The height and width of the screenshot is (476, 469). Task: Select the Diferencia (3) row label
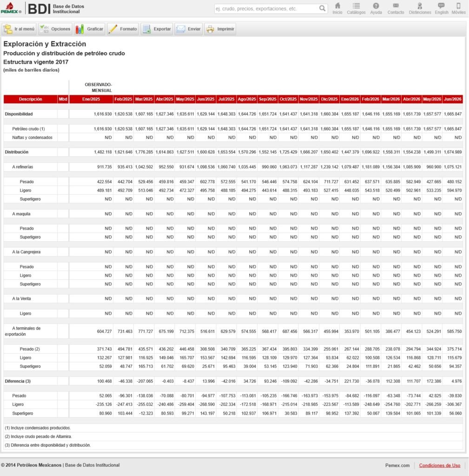pyautogui.click(x=18, y=381)
